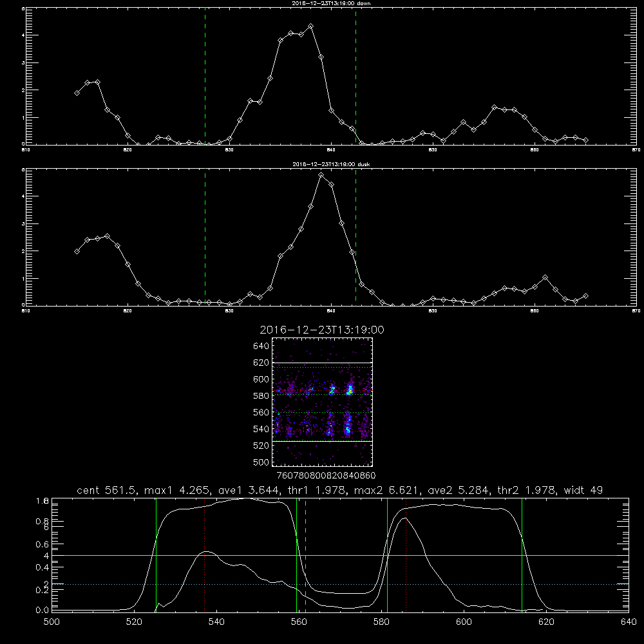Image resolution: width=644 pixels, height=644 pixels.
Task: Click the heatmap y-axis label 640
Action: click(261, 346)
